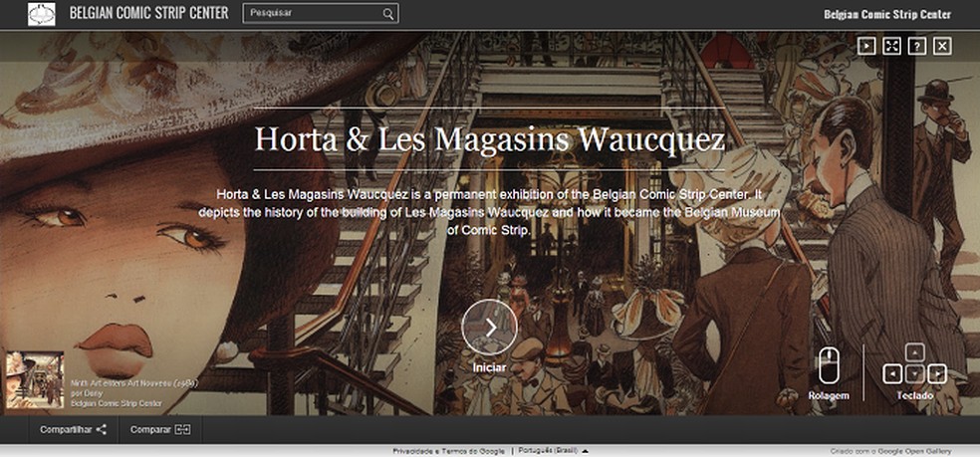Click the left arrow key icon
The width and height of the screenshot is (980, 457).
point(892,374)
